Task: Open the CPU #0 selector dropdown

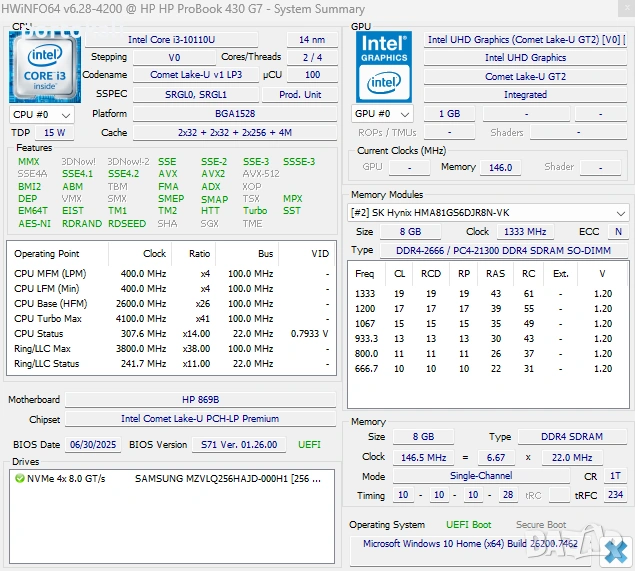Action: 39,114
